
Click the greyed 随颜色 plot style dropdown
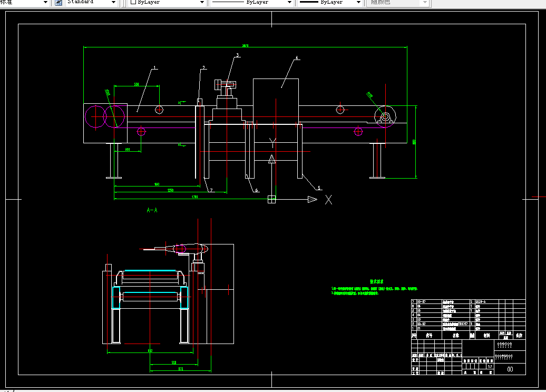pos(398,2)
